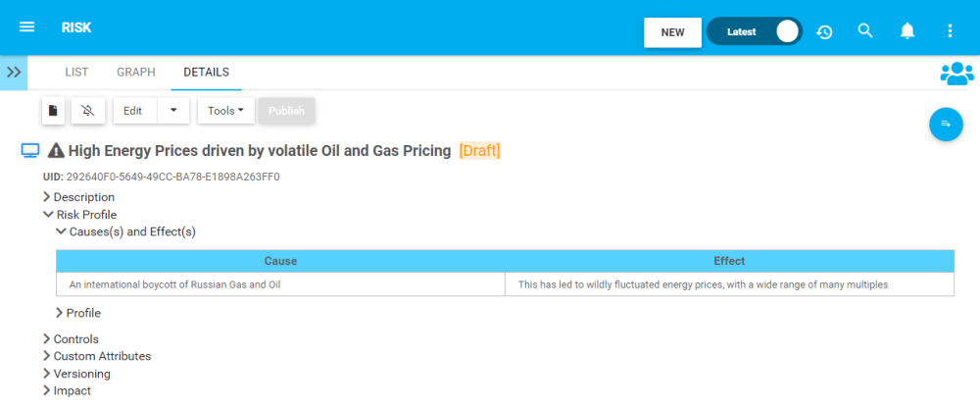The width and height of the screenshot is (980, 407).
Task: Open the notifications bell
Action: (x=907, y=31)
